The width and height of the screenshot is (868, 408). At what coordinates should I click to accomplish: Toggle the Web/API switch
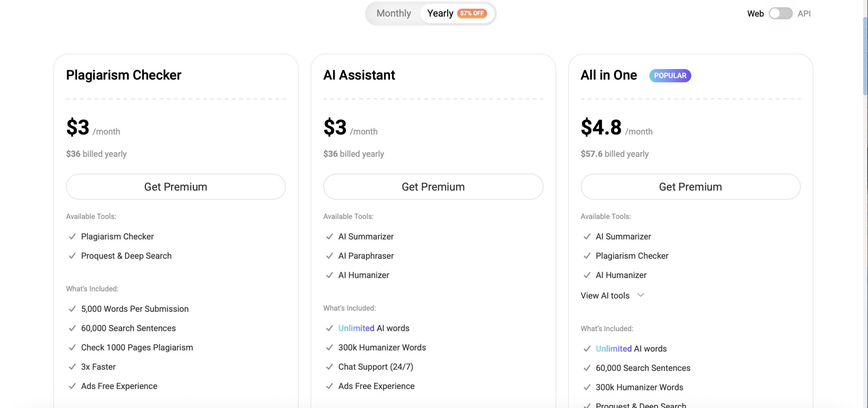coord(780,14)
